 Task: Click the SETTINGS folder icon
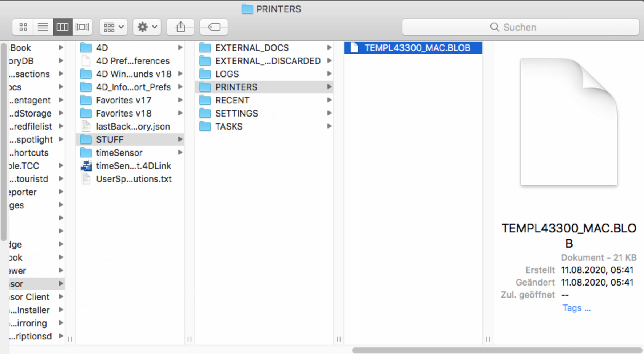[205, 113]
